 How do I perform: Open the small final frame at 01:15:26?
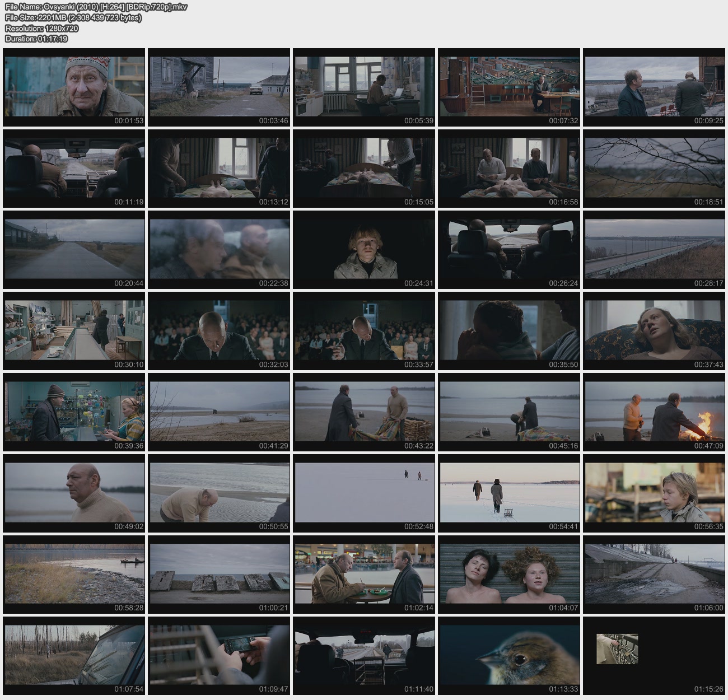point(617,649)
